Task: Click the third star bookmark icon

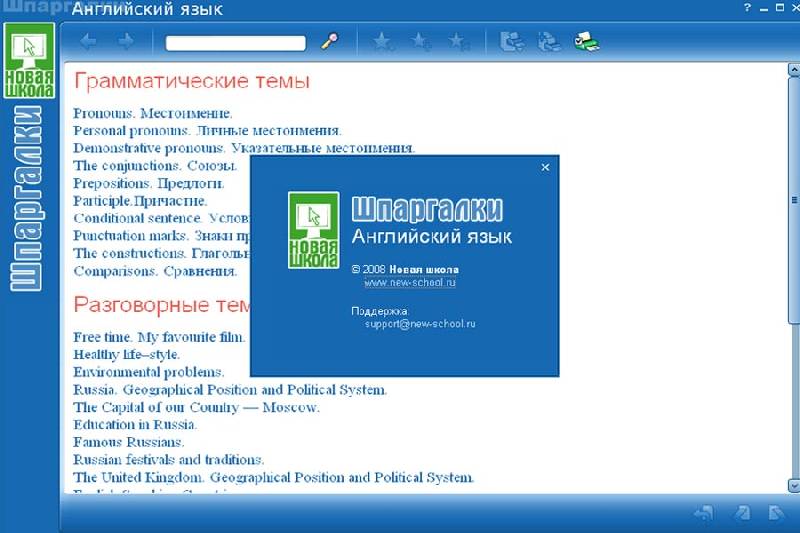Action: (458, 42)
